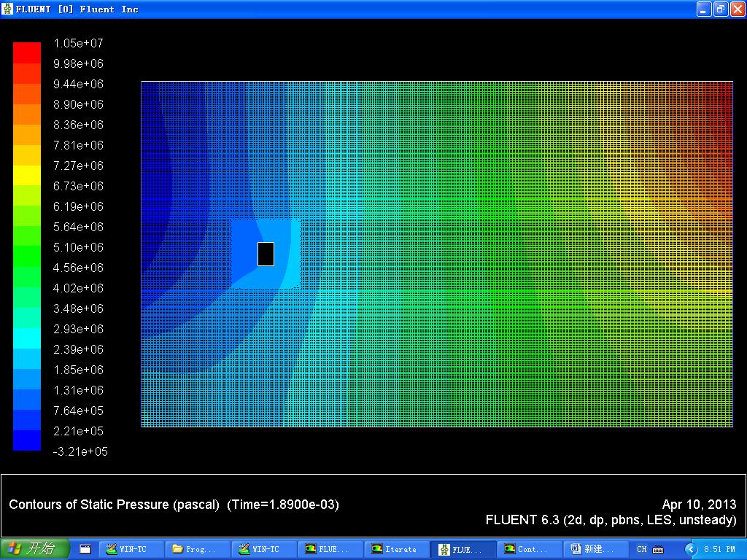The height and width of the screenshot is (560, 747).
Task: Restore down the FLUENT window
Action: [720, 9]
